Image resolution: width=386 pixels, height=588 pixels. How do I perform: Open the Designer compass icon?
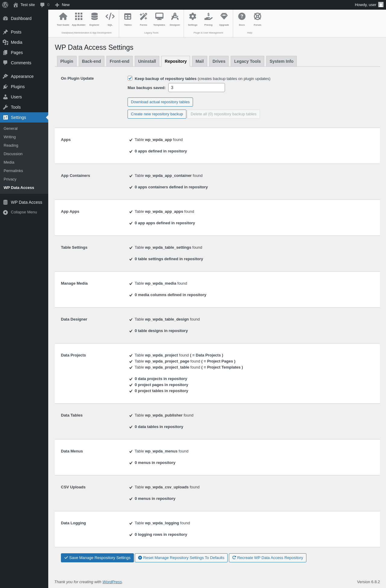coord(175,16)
